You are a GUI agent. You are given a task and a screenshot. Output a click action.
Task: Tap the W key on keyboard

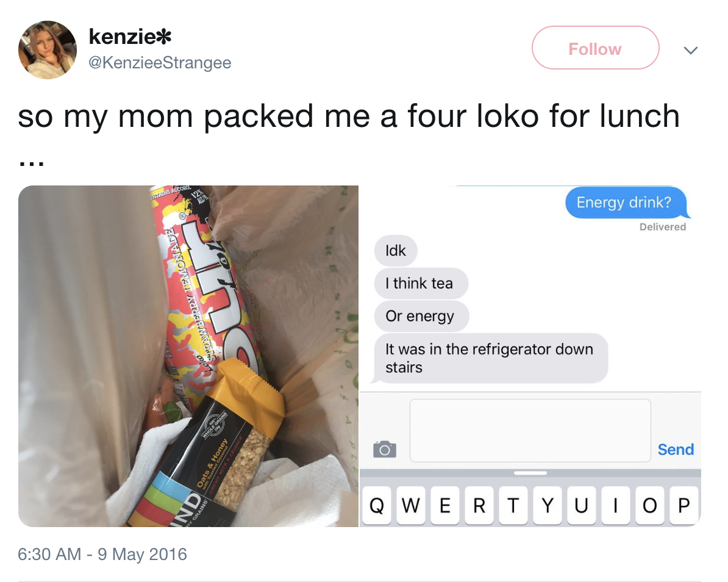[x=411, y=505]
